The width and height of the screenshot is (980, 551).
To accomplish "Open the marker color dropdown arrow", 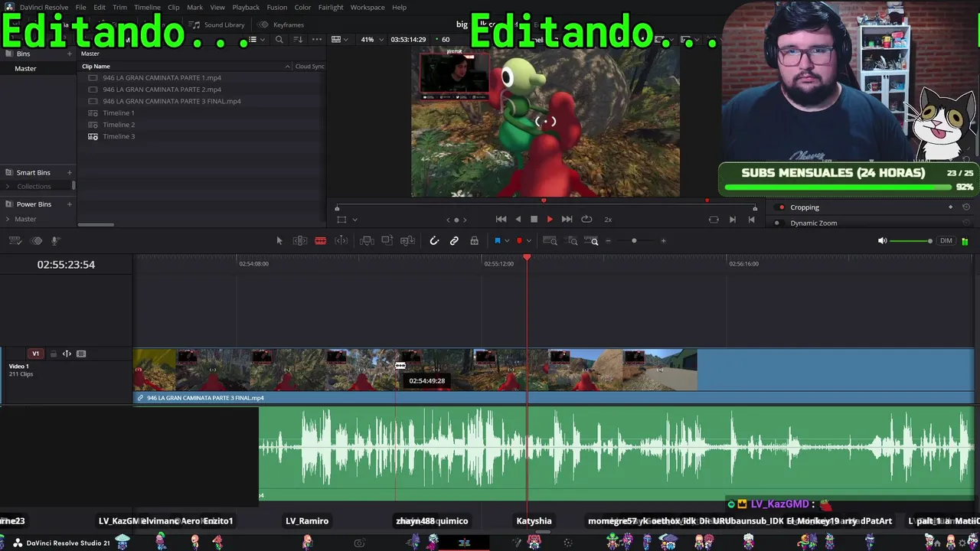I will click(x=528, y=241).
